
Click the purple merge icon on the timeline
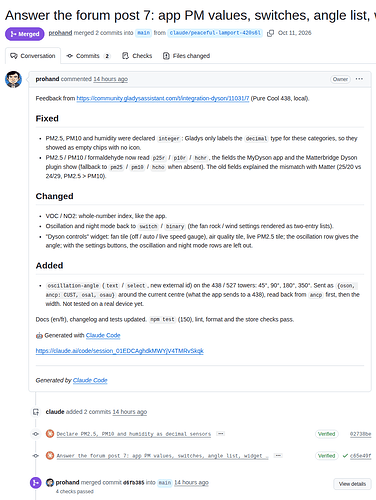(36, 483)
